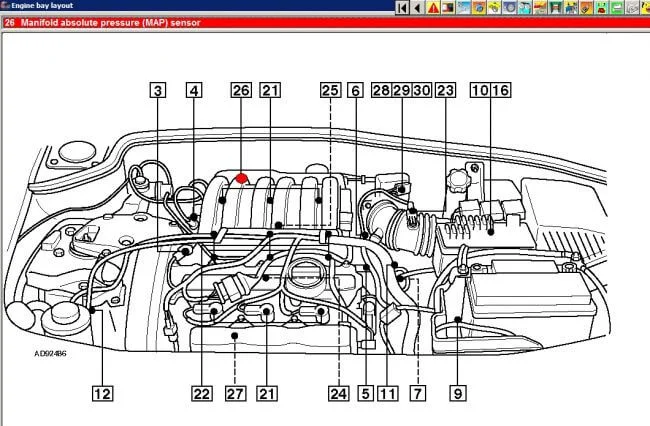This screenshot has height=426, width=650.
Task: Click component number 12 label
Action: (x=101, y=393)
